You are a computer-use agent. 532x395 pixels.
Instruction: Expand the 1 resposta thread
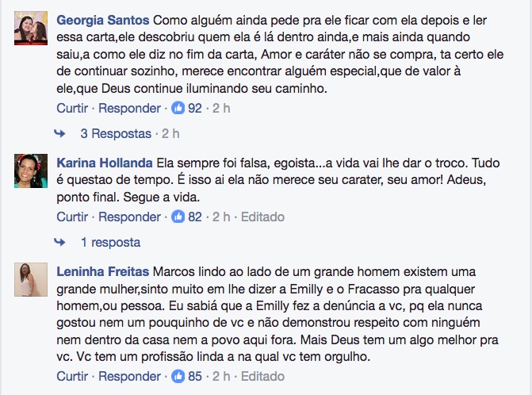110,242
